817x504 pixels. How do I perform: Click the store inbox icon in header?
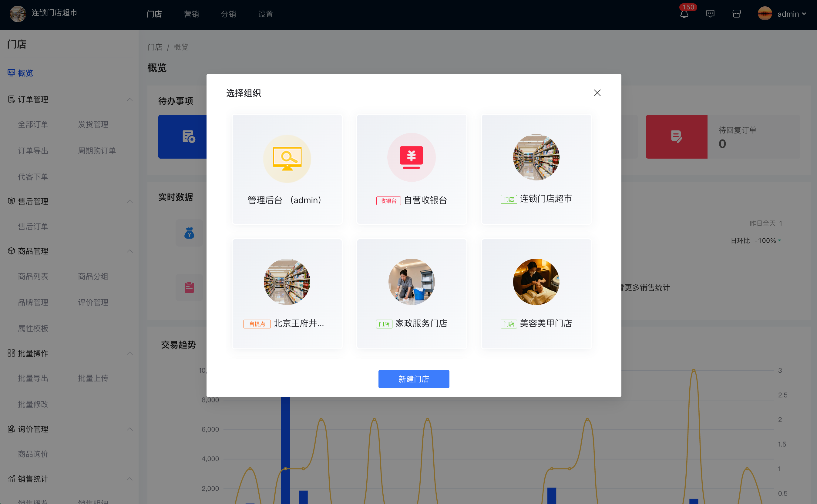tap(737, 14)
